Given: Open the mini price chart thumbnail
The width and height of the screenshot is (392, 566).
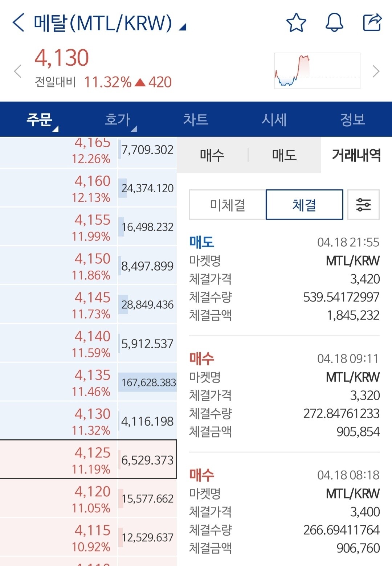Looking at the screenshot, I should (317, 70).
